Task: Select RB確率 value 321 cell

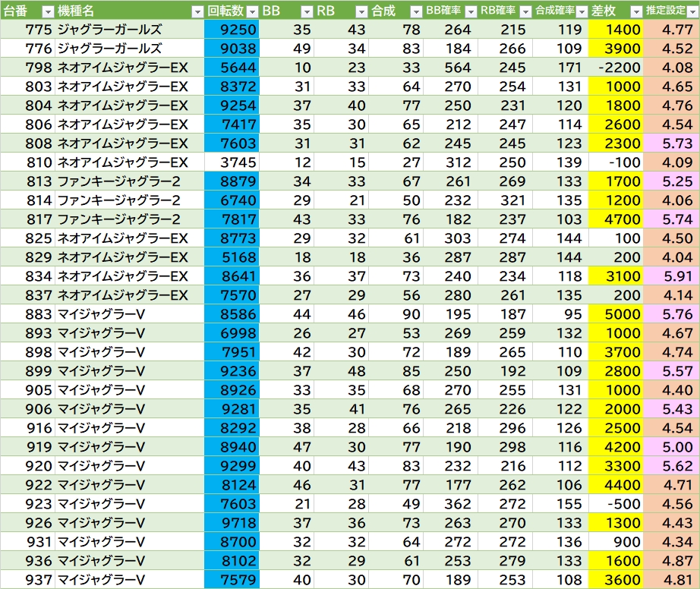Action: (x=505, y=200)
